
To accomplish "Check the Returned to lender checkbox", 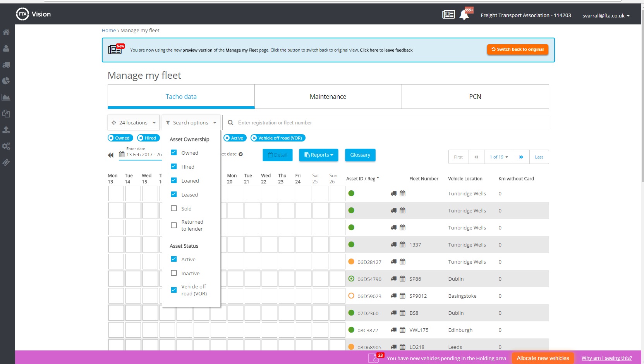I will point(174,225).
